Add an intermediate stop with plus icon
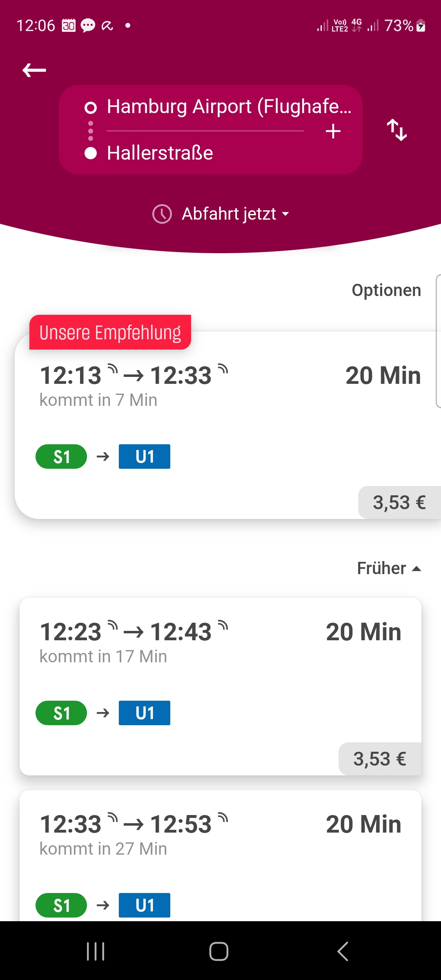This screenshot has width=441, height=980. [333, 131]
